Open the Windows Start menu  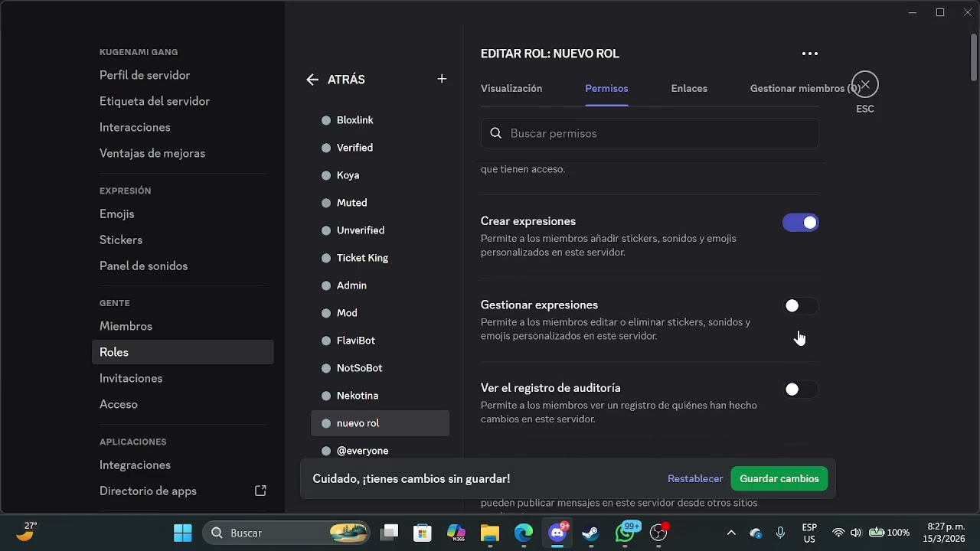tap(183, 533)
